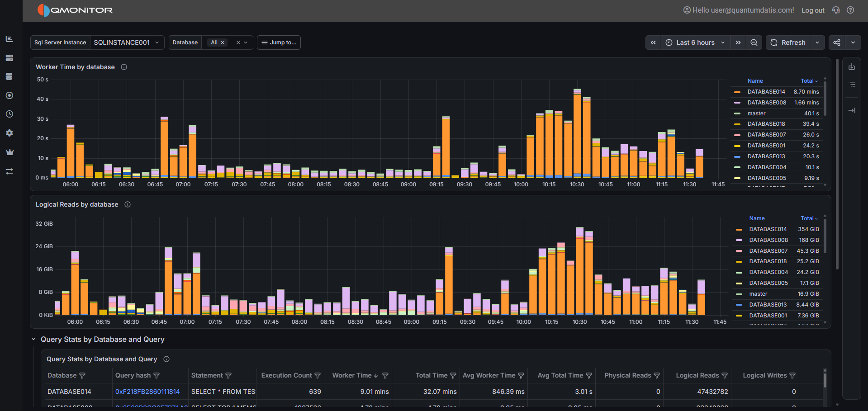Zoom out the time range
This screenshot has height=411, width=868.
pyautogui.click(x=754, y=43)
